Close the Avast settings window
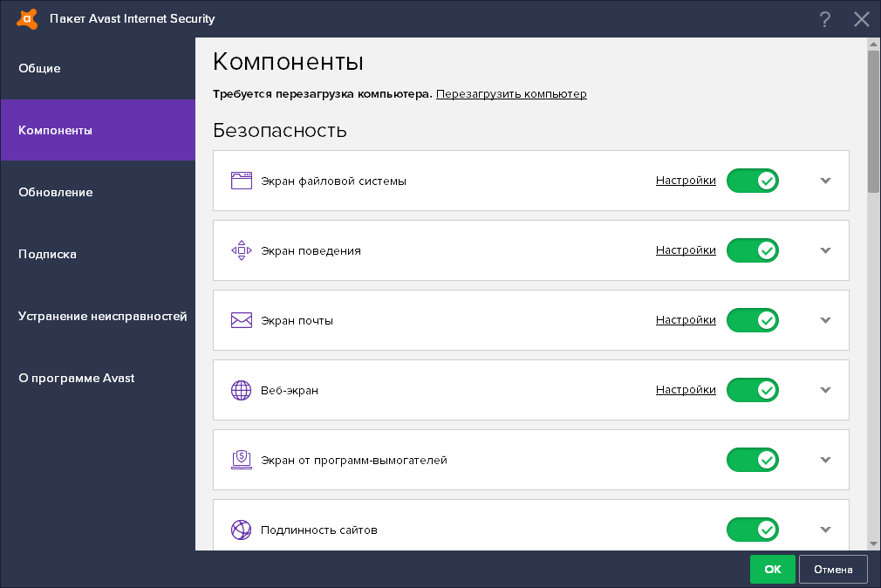The height and width of the screenshot is (588, 881). click(x=861, y=19)
